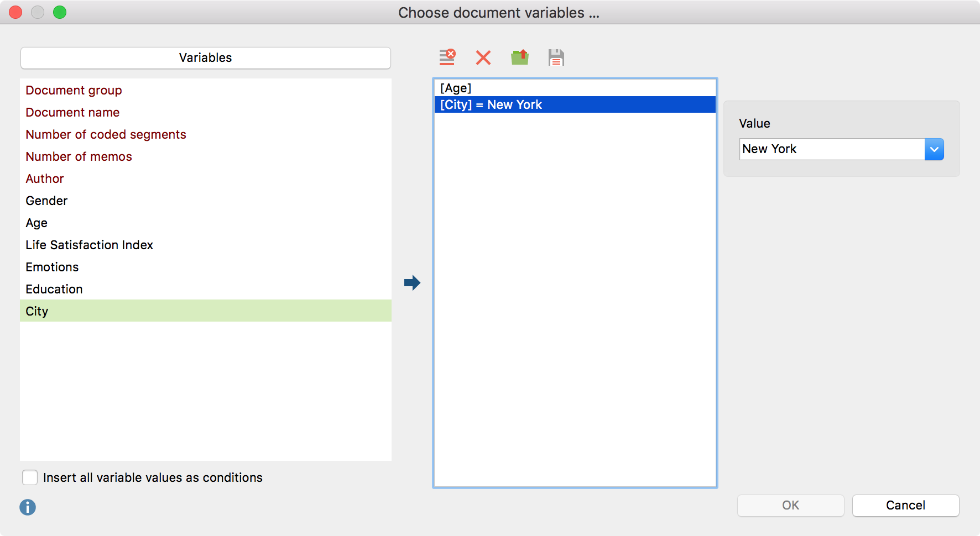Click the blue arrow to add variable
Image resolution: width=980 pixels, height=536 pixels.
pos(412,283)
